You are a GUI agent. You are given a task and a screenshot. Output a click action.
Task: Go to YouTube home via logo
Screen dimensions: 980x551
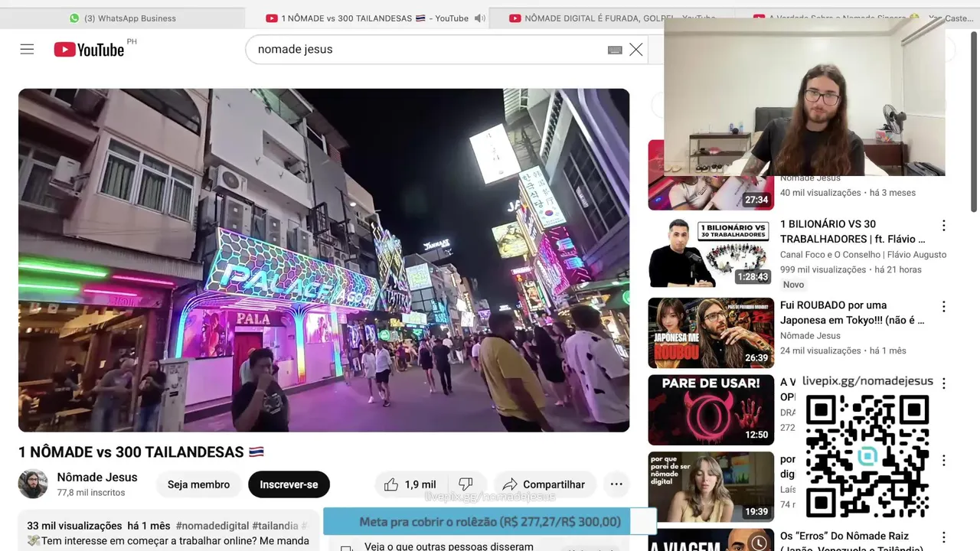coord(89,49)
